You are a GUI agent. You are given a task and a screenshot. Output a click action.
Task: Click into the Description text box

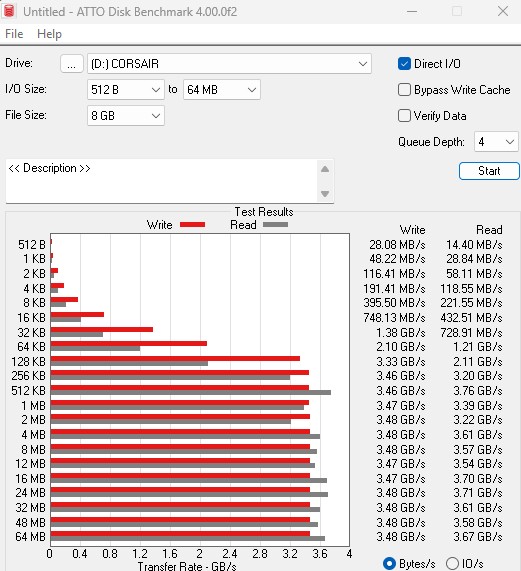162,181
